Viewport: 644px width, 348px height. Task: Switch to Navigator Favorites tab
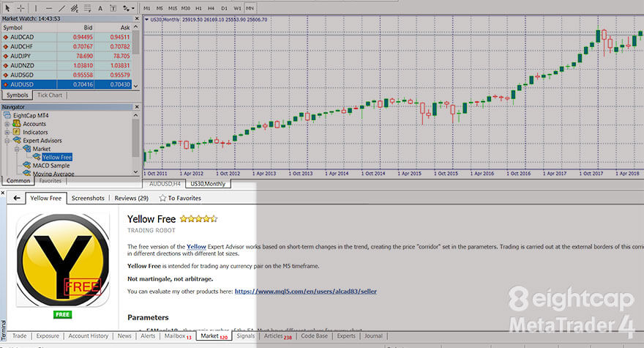pos(50,180)
